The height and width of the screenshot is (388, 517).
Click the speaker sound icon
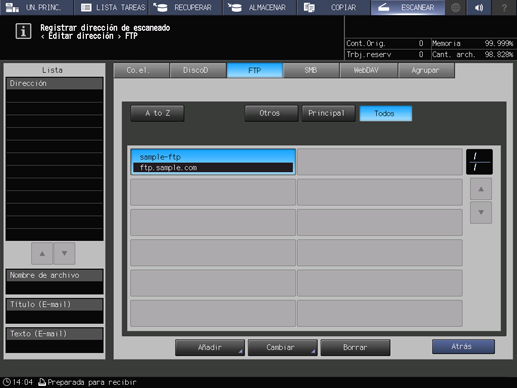[x=479, y=7]
